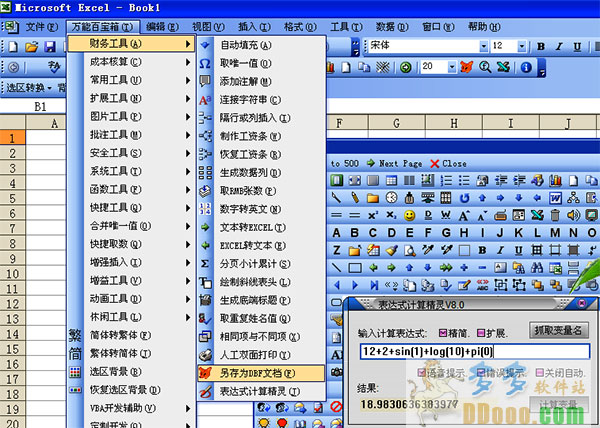The image size is (600, 428).
Task: Click the Word document icon in the icon palette
Action: 555,198
